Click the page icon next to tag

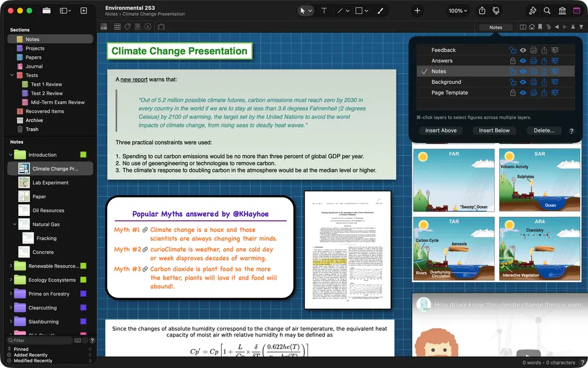138,26
